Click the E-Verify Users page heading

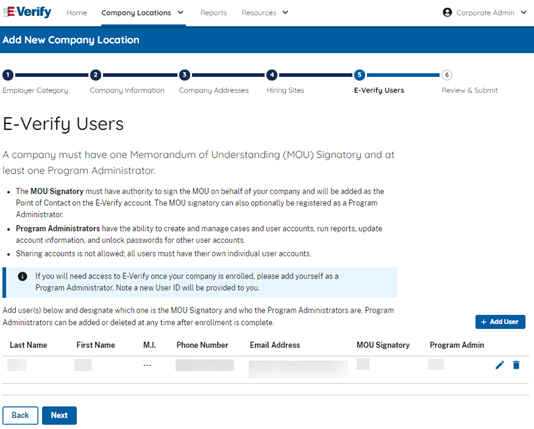63,124
